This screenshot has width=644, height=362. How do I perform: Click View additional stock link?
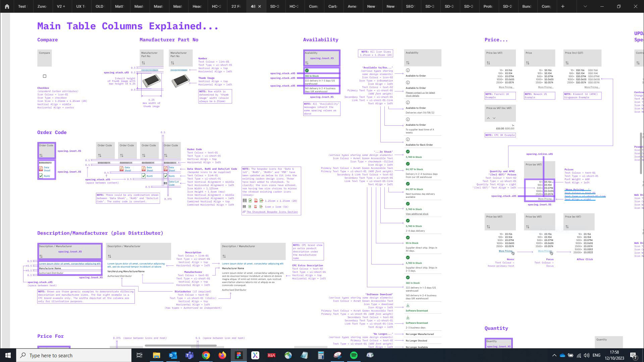[x=417, y=214]
